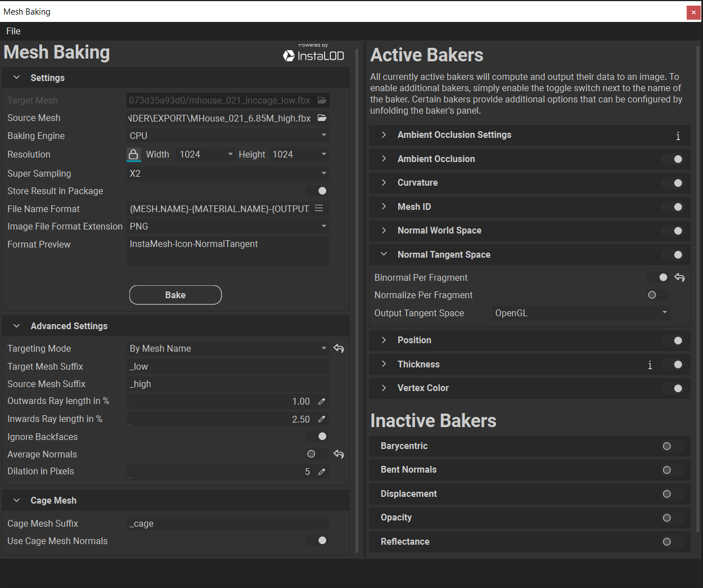Image resolution: width=703 pixels, height=588 pixels.
Task: Activate the Bent Normals baker
Action: pyautogui.click(x=672, y=470)
